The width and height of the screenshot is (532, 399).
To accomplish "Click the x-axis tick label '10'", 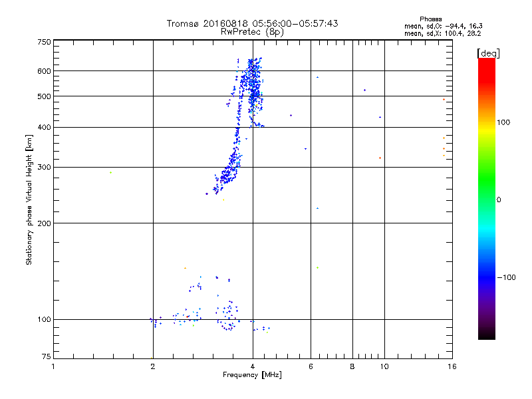I will pos(384,366).
